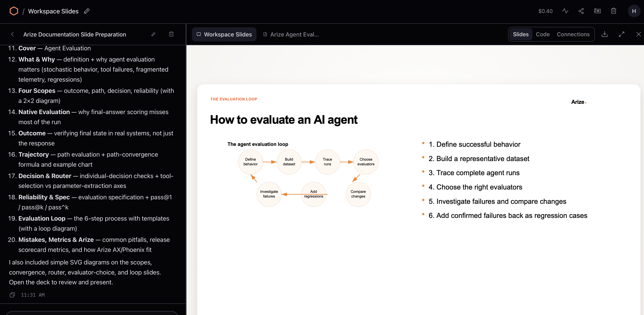Click The agent evaluation loop diagram title
This screenshot has width=644, height=315.
(x=258, y=144)
